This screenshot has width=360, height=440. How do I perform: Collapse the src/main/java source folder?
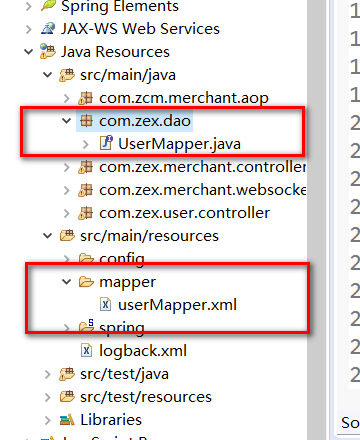[x=48, y=75]
